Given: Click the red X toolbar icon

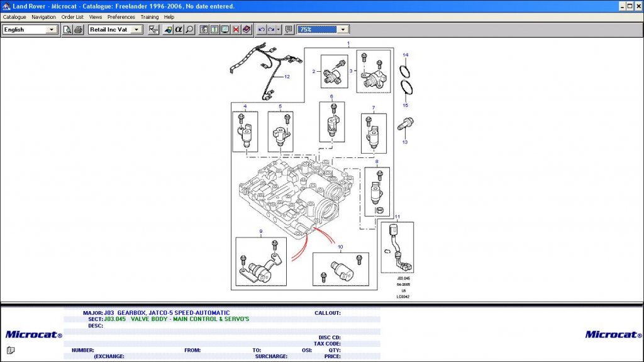Looking at the screenshot, I should tap(235, 30).
